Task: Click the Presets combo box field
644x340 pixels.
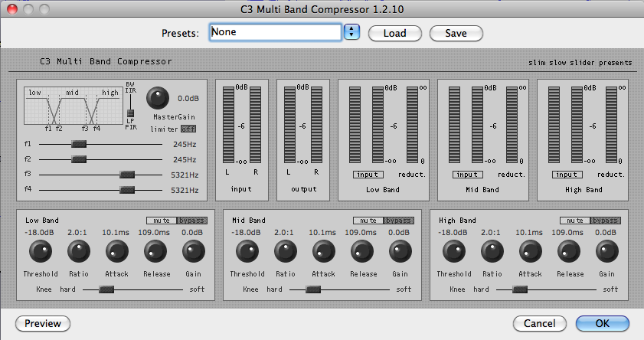Action: pyautogui.click(x=274, y=32)
